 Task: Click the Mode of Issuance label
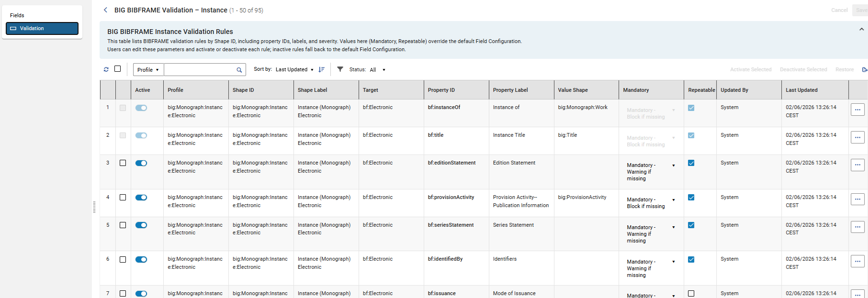tap(514, 294)
